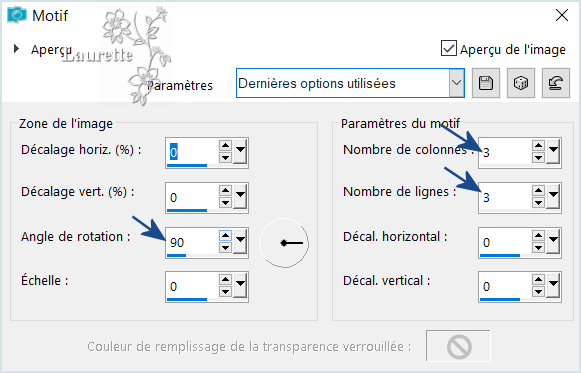Decrease the Nombre de colonnes value
The width and height of the screenshot is (581, 373).
(x=538, y=158)
